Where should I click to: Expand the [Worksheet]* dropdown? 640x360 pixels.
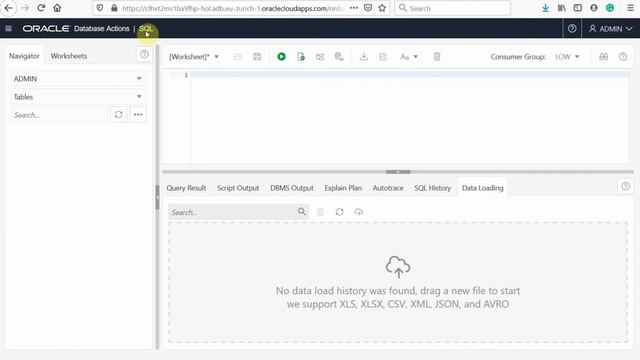click(x=194, y=57)
